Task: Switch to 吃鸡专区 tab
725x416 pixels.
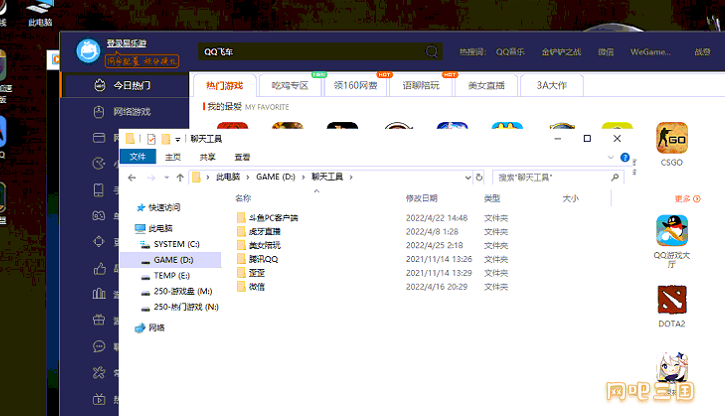Action: 290,85
